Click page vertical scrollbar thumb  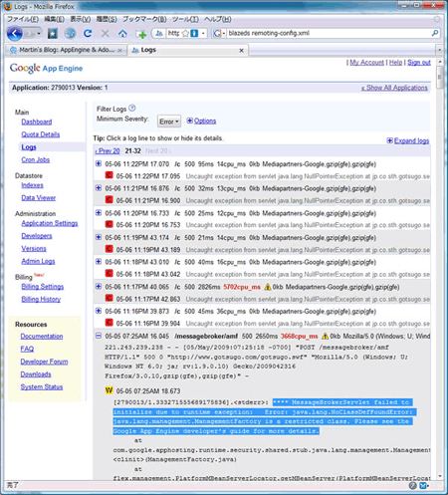click(440, 78)
